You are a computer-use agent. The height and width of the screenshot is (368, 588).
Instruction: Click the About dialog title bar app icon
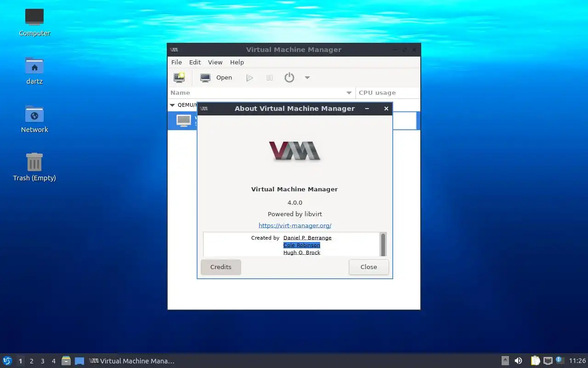tap(204, 109)
